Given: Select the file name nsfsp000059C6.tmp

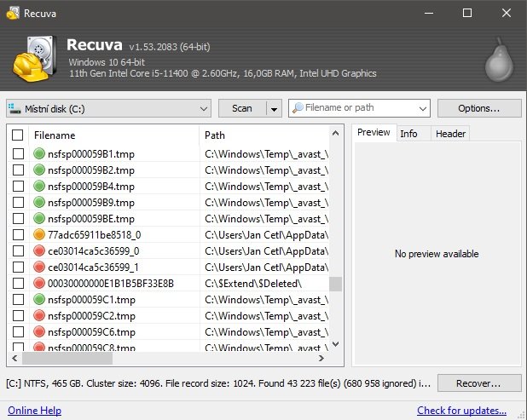Looking at the screenshot, I should click(91, 332).
